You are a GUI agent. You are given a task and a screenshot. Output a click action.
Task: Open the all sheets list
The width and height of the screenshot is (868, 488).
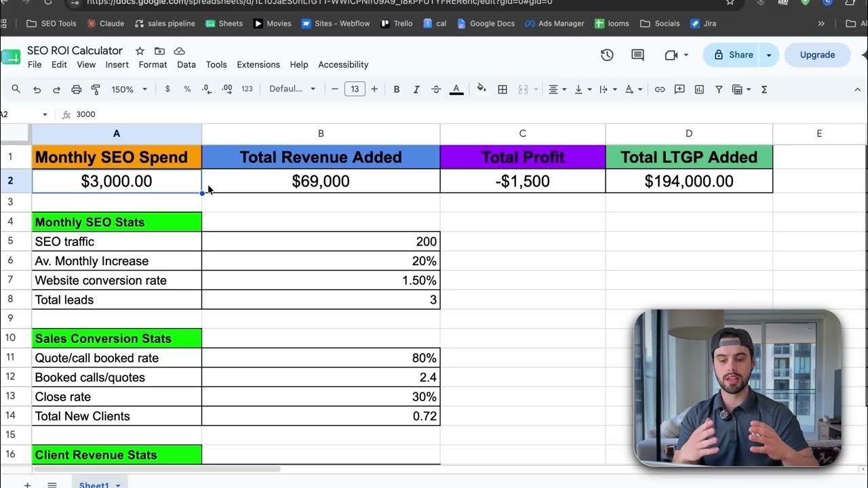point(52,485)
